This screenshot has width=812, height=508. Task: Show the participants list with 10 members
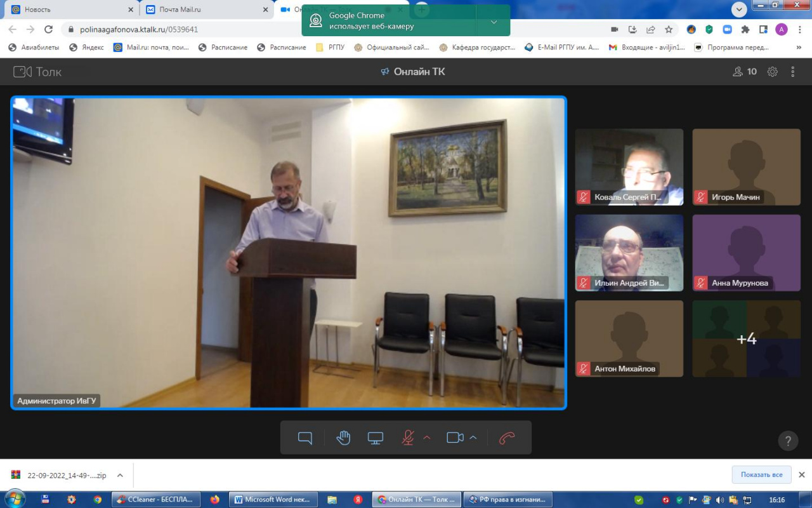pyautogui.click(x=745, y=72)
